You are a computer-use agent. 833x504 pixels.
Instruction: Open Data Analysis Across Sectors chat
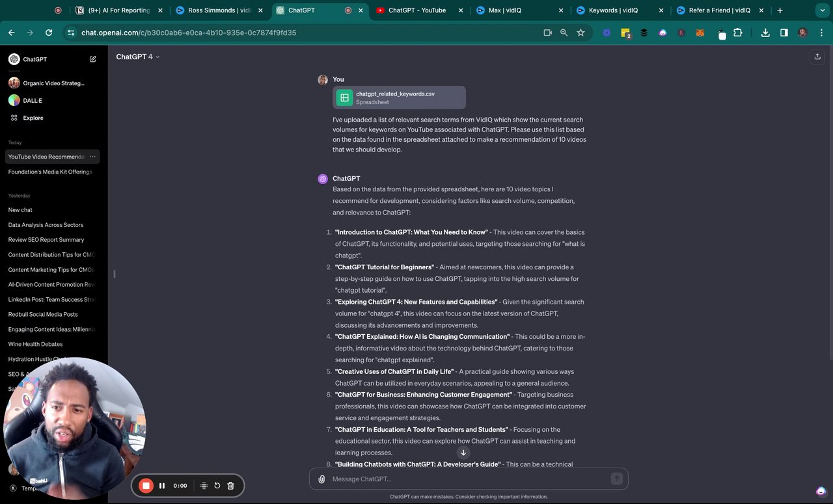[52, 225]
